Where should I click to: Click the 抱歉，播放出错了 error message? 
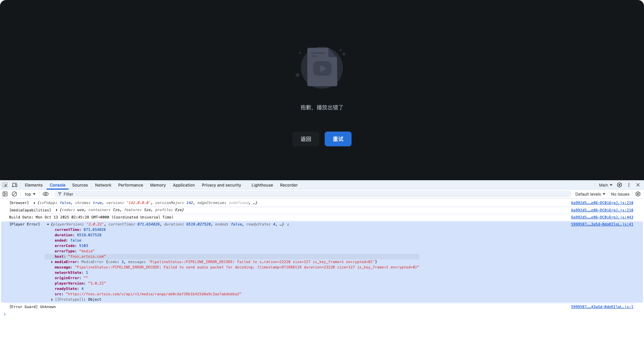(322, 108)
